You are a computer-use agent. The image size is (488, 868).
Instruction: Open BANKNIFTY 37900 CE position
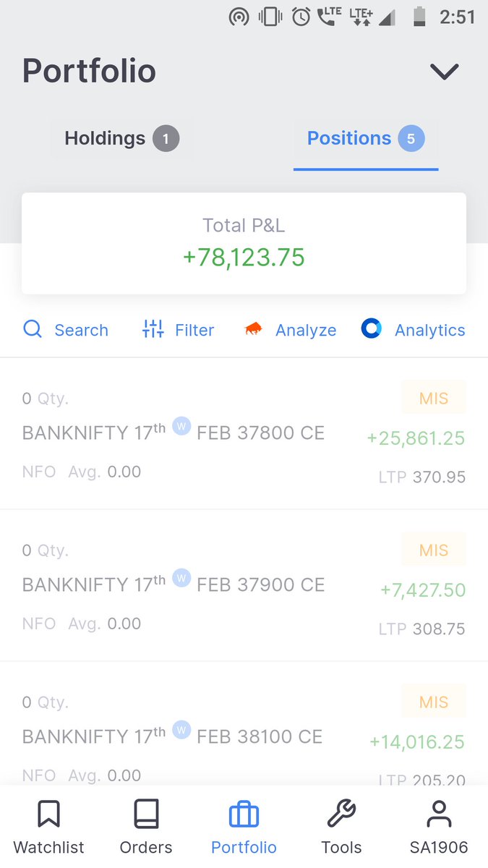click(244, 585)
